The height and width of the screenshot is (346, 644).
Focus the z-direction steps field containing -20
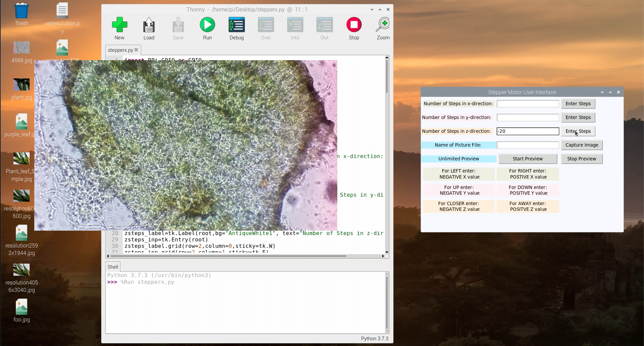[528, 131]
